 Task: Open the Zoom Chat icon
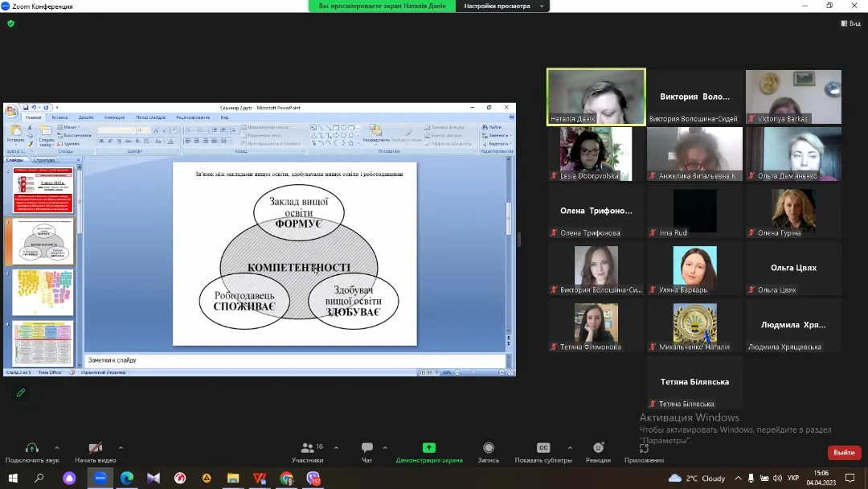(367, 448)
